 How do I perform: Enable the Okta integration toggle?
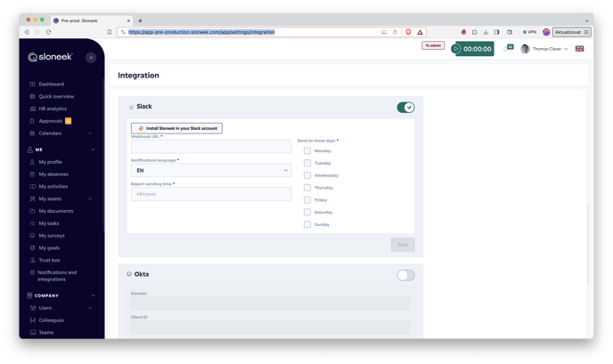(405, 275)
